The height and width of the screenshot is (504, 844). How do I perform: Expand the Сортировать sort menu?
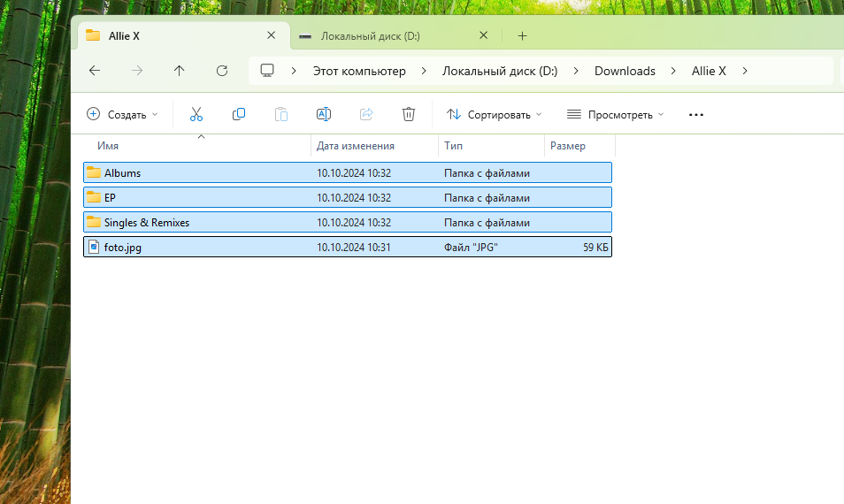495,114
